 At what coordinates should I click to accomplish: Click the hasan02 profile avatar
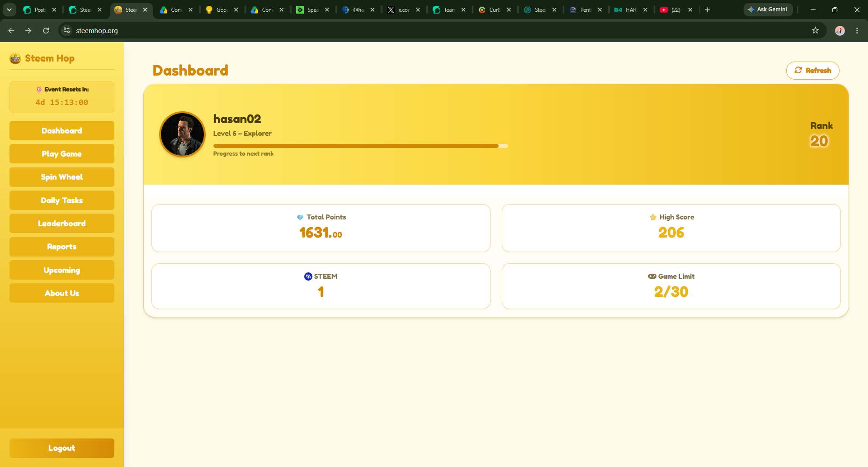pos(183,134)
